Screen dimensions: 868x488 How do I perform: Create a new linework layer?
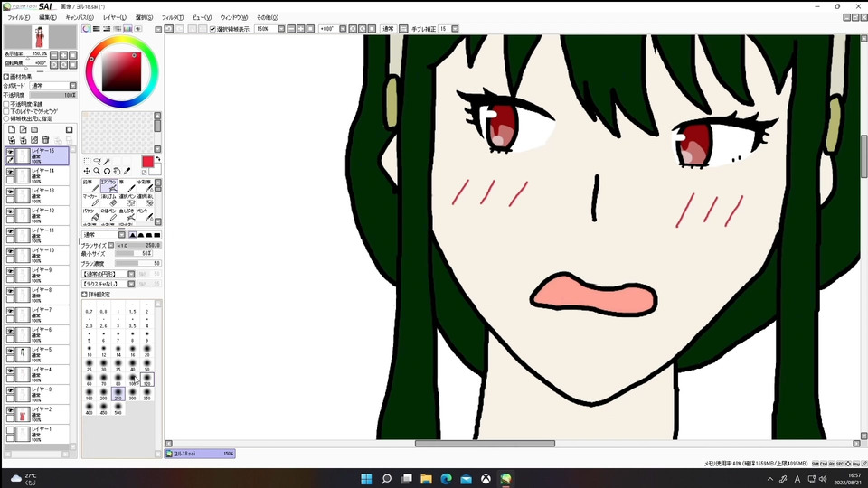[x=23, y=129]
